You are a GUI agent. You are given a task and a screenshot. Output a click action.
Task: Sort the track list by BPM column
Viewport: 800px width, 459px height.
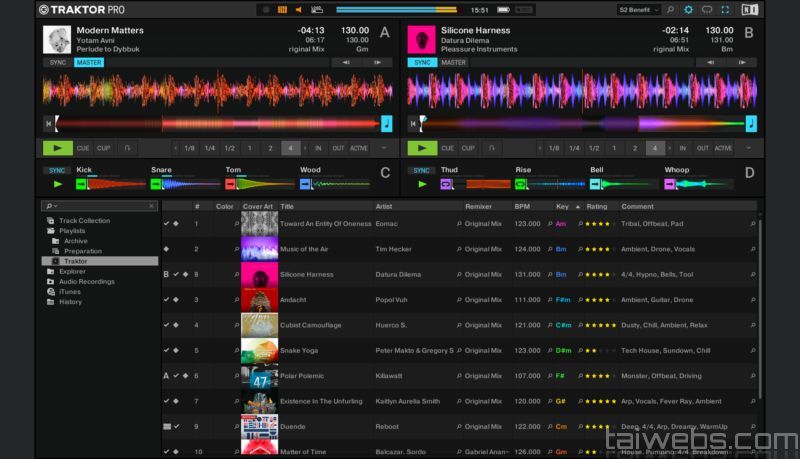click(522, 207)
